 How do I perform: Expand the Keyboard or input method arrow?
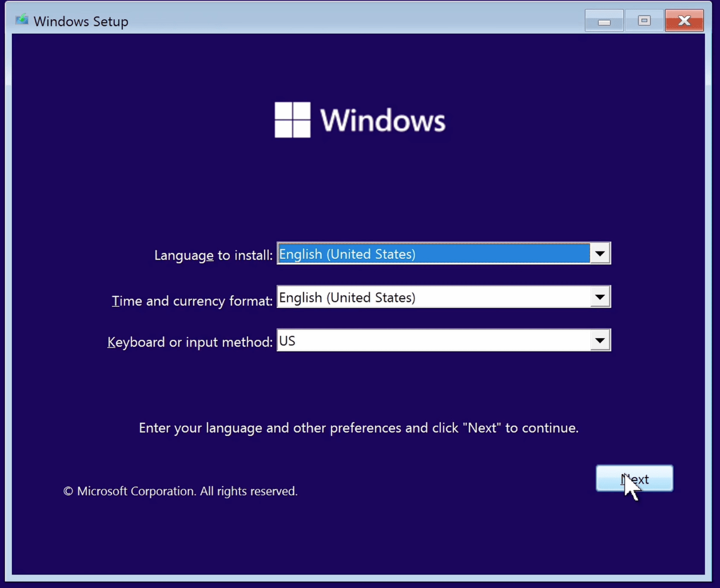[599, 341]
